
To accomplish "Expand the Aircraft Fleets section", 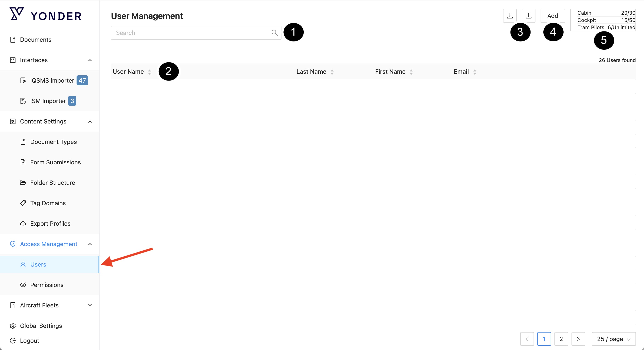I will (x=90, y=305).
